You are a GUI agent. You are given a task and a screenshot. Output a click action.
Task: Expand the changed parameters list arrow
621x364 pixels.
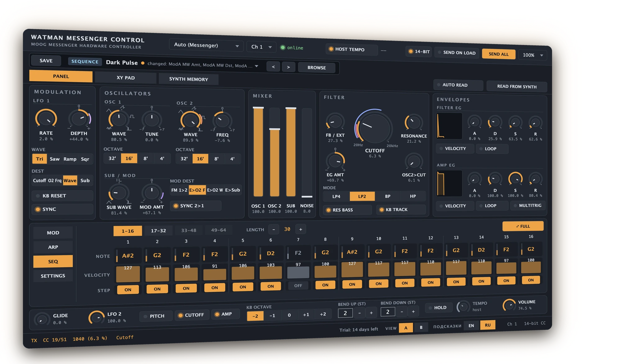(x=256, y=66)
